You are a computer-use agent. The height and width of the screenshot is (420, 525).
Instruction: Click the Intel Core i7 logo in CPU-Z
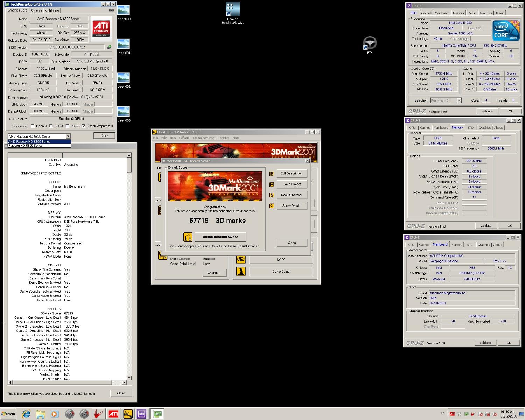click(x=506, y=30)
